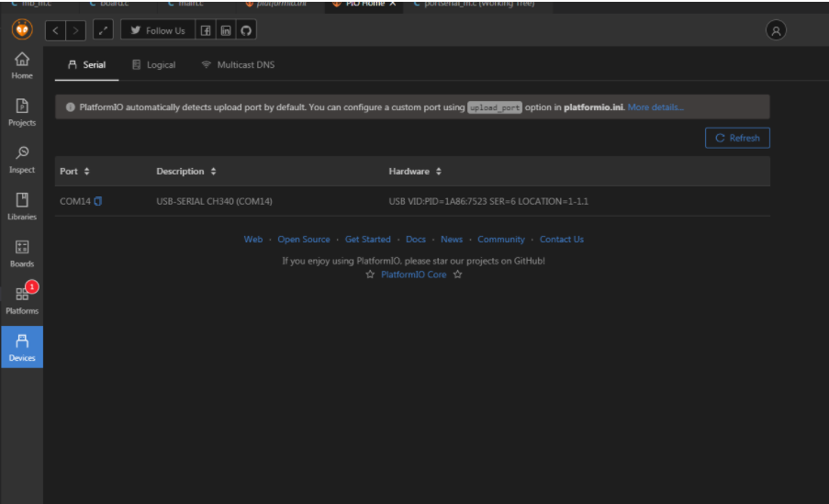Image resolution: width=829 pixels, height=504 pixels.
Task: Open the LinkedIn icon link
Action: pos(226,30)
